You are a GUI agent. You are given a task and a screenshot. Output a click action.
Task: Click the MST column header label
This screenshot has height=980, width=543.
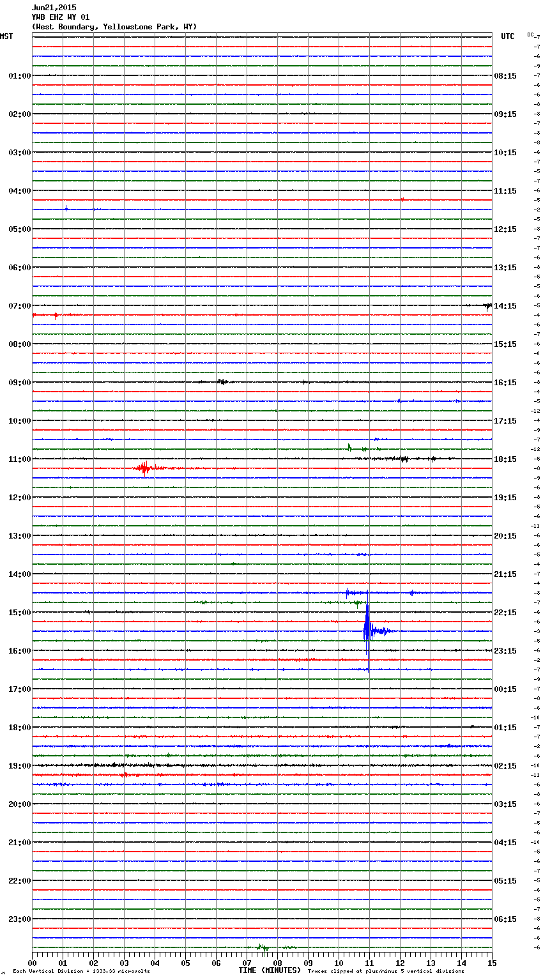[6, 36]
